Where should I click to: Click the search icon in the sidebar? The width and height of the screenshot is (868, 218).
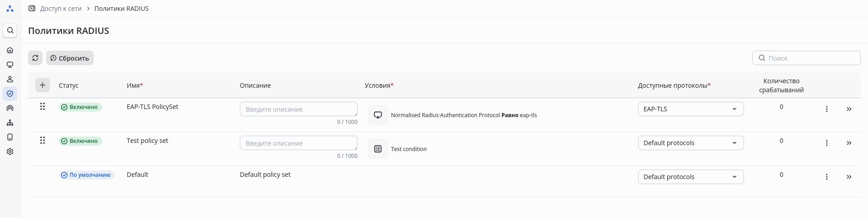(x=10, y=30)
